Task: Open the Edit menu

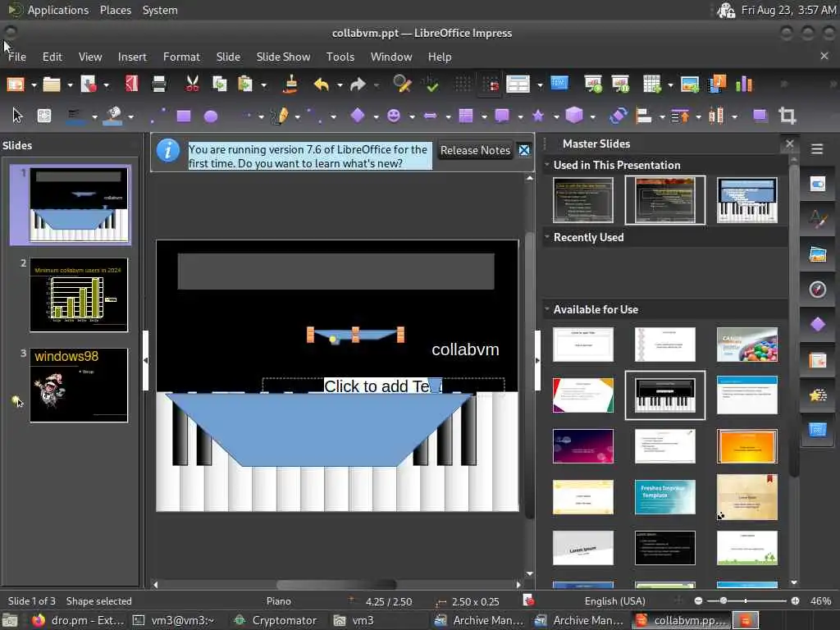Action: [x=52, y=57]
